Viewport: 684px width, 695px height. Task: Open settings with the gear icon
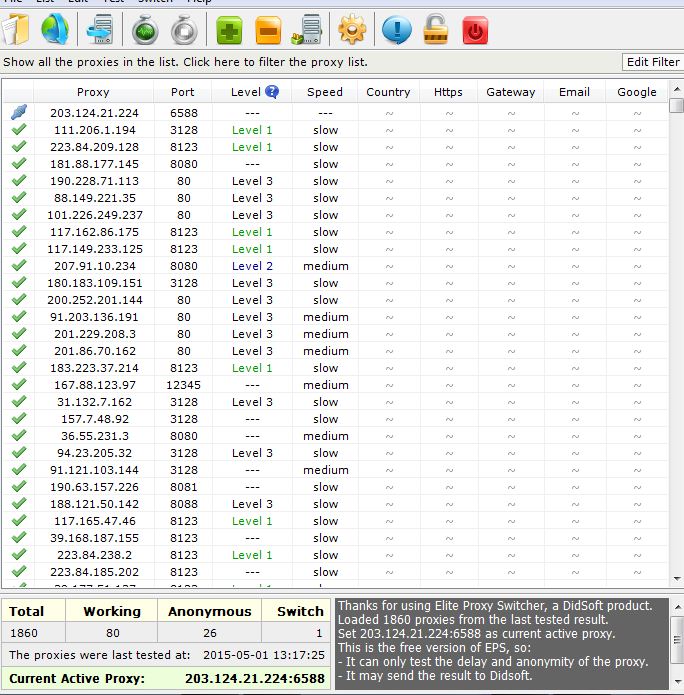pos(352,30)
